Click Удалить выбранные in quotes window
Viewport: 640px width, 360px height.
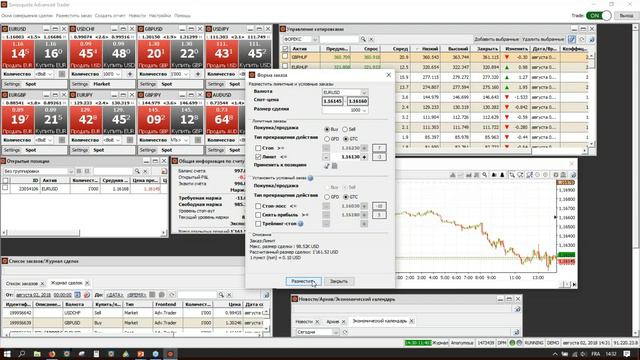click(x=543, y=40)
